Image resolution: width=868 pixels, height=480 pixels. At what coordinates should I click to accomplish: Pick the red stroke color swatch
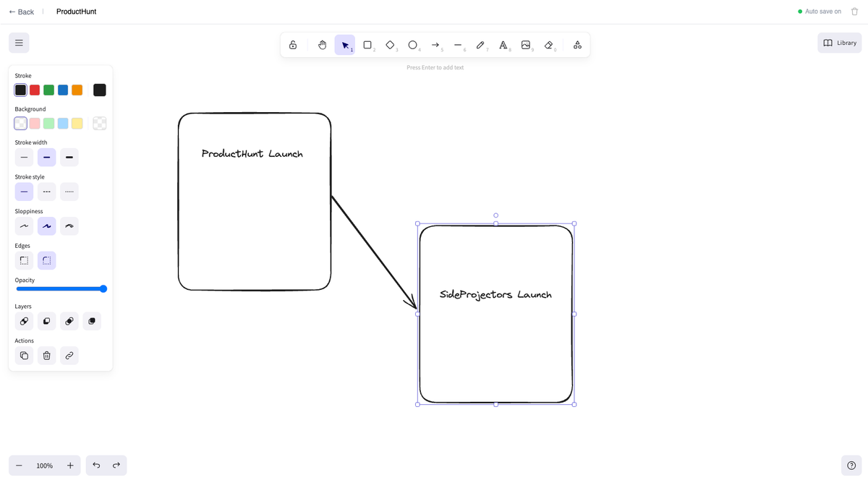[x=35, y=90]
